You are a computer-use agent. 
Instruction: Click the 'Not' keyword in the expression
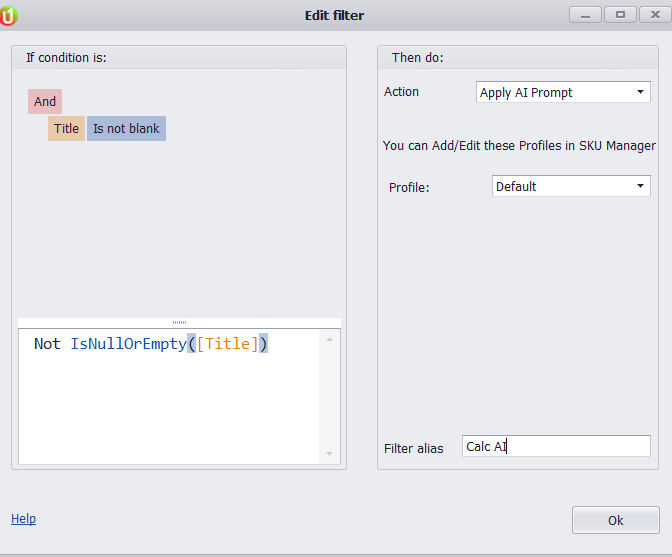(x=47, y=344)
